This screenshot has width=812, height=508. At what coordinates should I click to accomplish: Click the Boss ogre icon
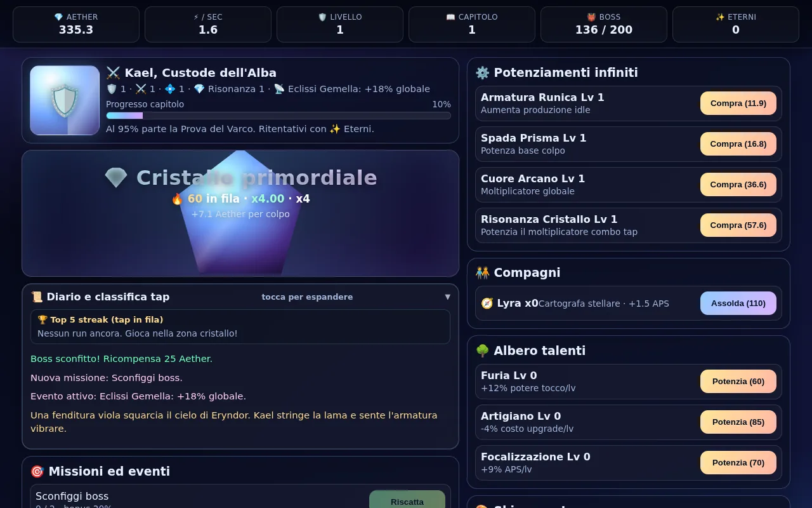(x=591, y=17)
